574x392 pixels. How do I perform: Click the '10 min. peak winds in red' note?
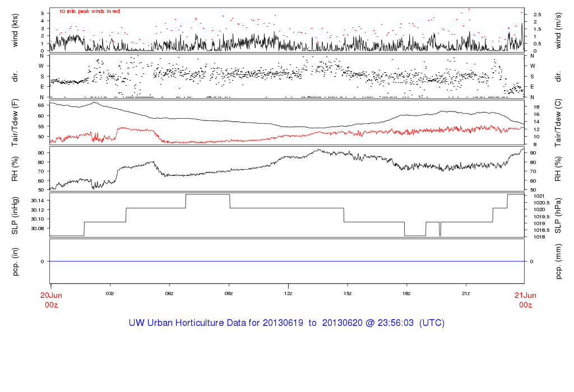tap(89, 11)
